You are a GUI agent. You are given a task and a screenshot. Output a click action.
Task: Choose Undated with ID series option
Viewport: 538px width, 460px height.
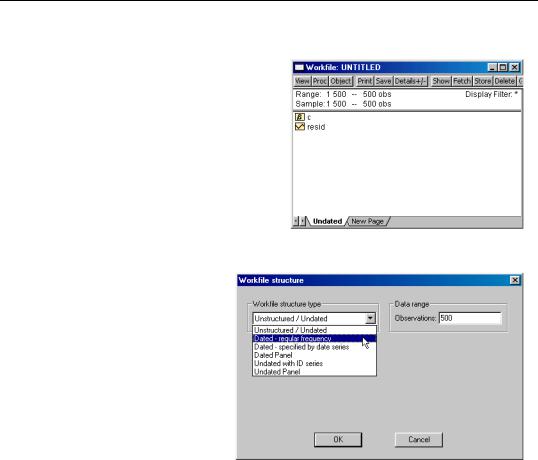(x=314, y=363)
